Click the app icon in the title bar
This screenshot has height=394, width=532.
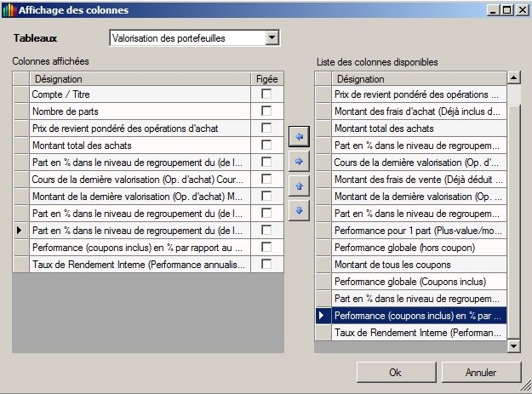[x=8, y=9]
